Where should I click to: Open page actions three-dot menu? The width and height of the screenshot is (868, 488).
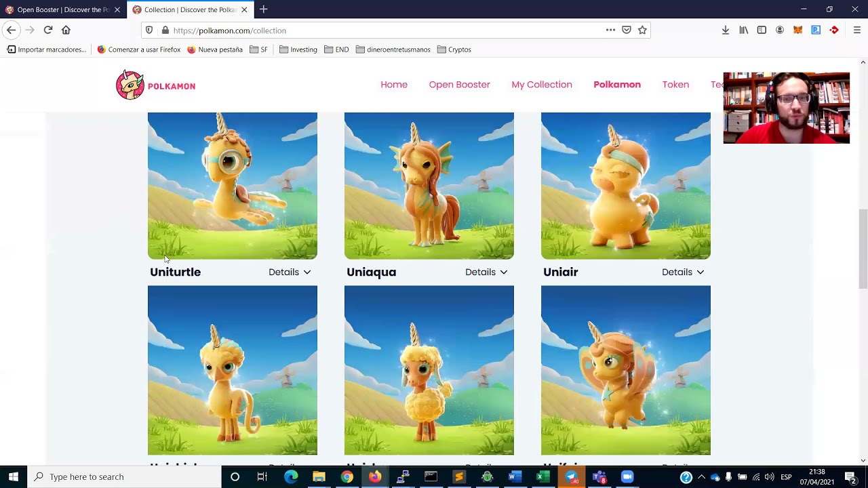tap(610, 30)
